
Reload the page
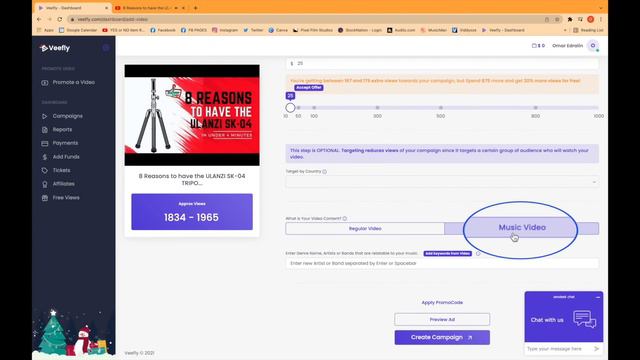coord(60,19)
